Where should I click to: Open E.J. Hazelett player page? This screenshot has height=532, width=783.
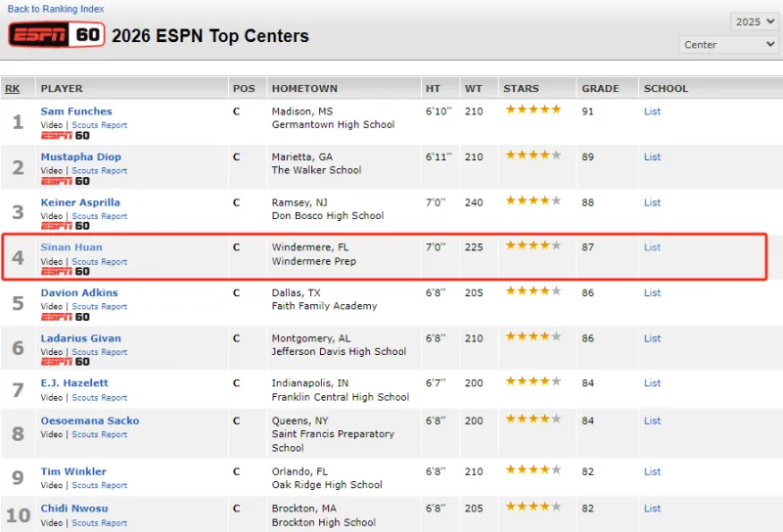[74, 383]
